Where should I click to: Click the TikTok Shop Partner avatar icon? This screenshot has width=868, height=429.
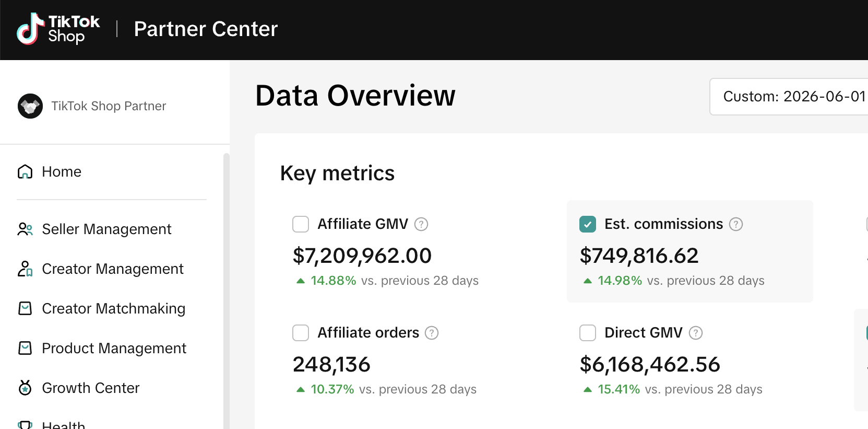click(x=30, y=106)
